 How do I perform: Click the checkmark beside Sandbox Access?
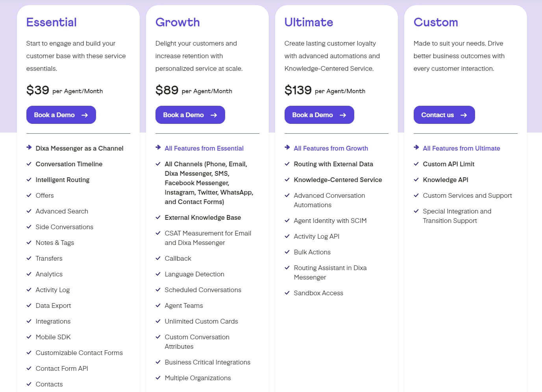287,293
